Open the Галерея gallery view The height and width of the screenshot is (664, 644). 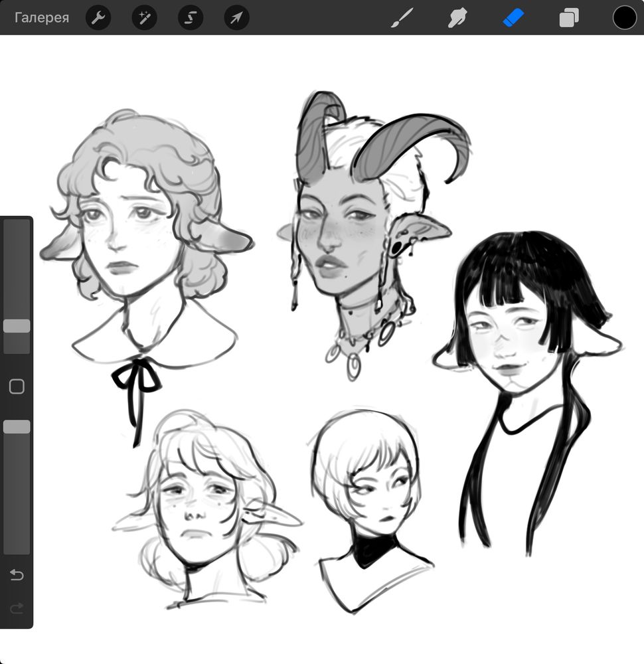pyautogui.click(x=42, y=18)
